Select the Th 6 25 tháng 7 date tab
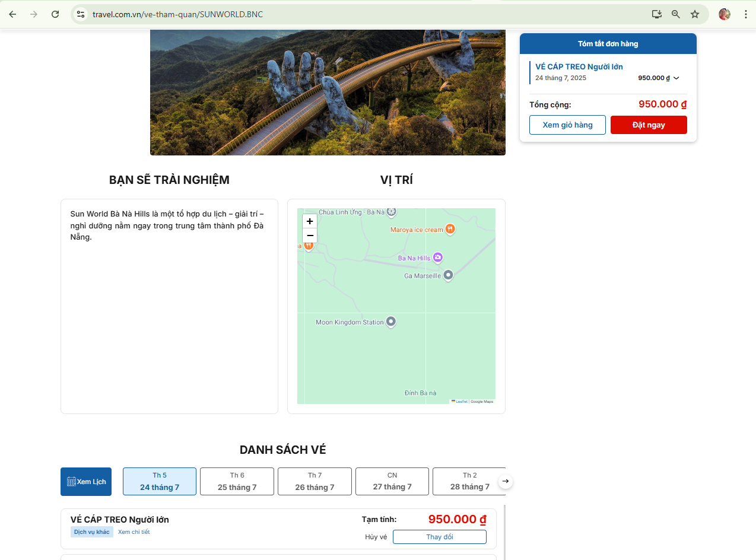 pos(237,481)
